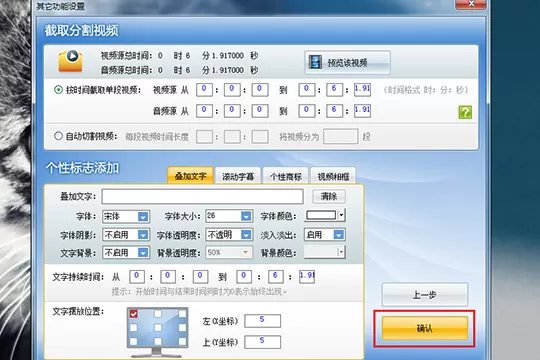Select top-center text position checkbox
The width and height of the screenshot is (540, 360).
point(158,314)
